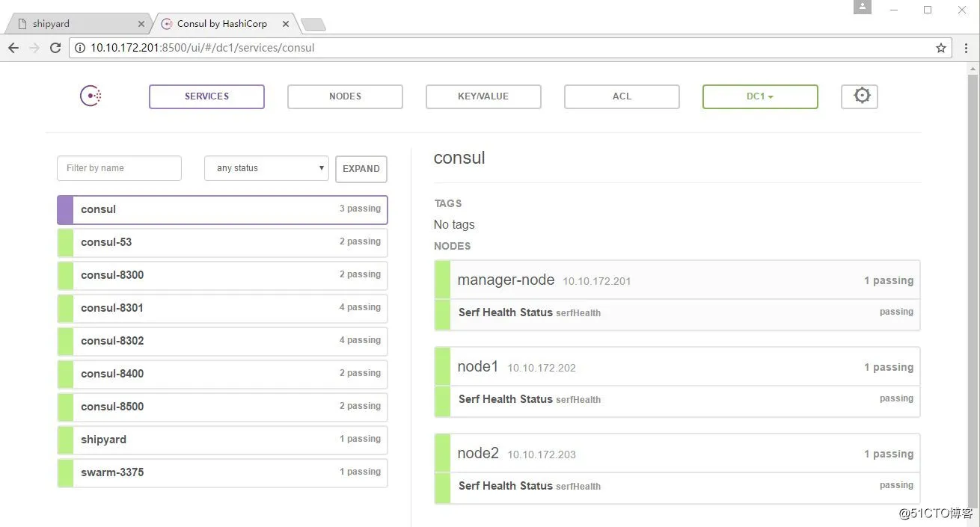Click the page vertical scrollbar
The height and width of the screenshot is (527, 980).
point(973,292)
